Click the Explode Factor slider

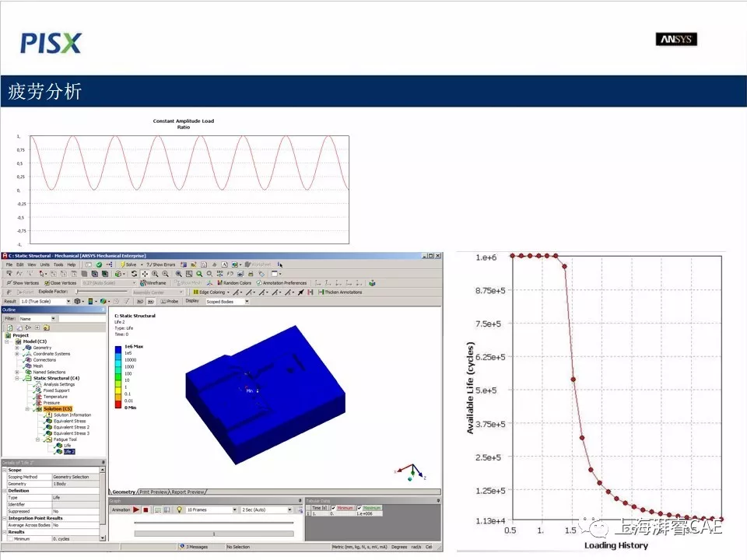(x=102, y=292)
